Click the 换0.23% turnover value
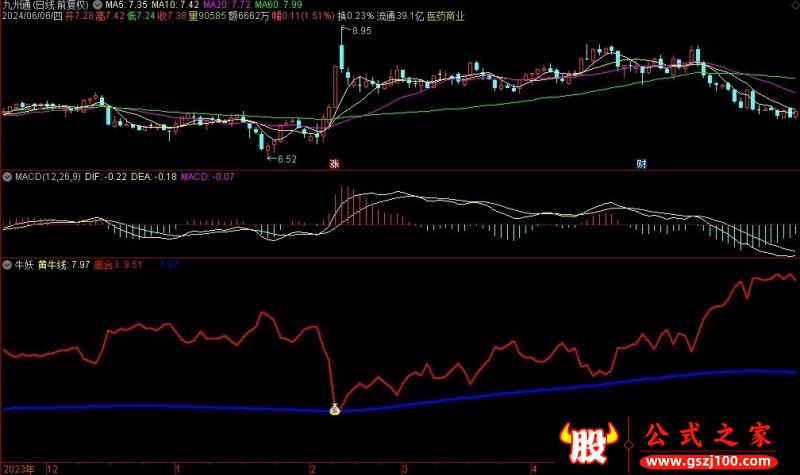Image resolution: width=800 pixels, height=475 pixels. pyautogui.click(x=356, y=16)
